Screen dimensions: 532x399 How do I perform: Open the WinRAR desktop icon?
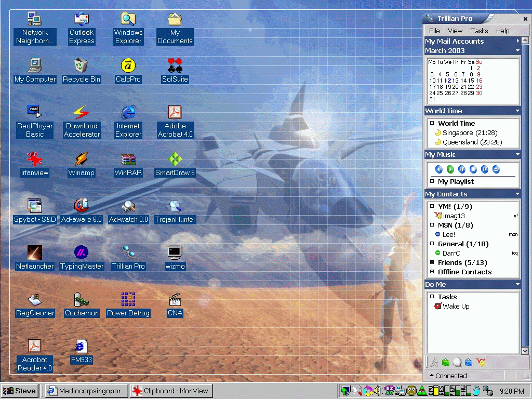[128, 164]
